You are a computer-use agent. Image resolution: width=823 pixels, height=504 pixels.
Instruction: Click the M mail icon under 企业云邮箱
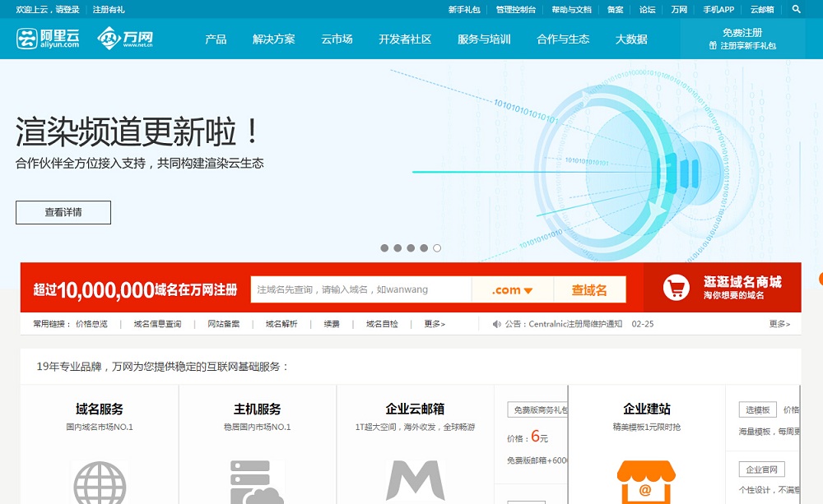click(x=415, y=480)
